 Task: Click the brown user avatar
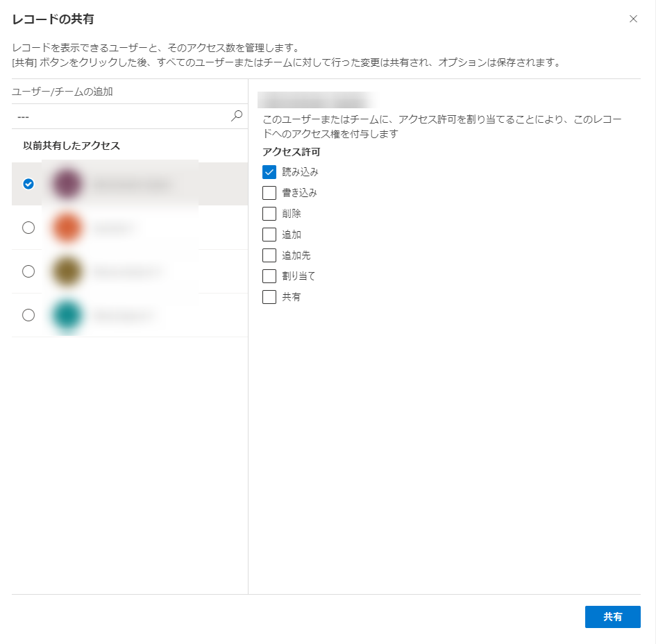(x=66, y=271)
